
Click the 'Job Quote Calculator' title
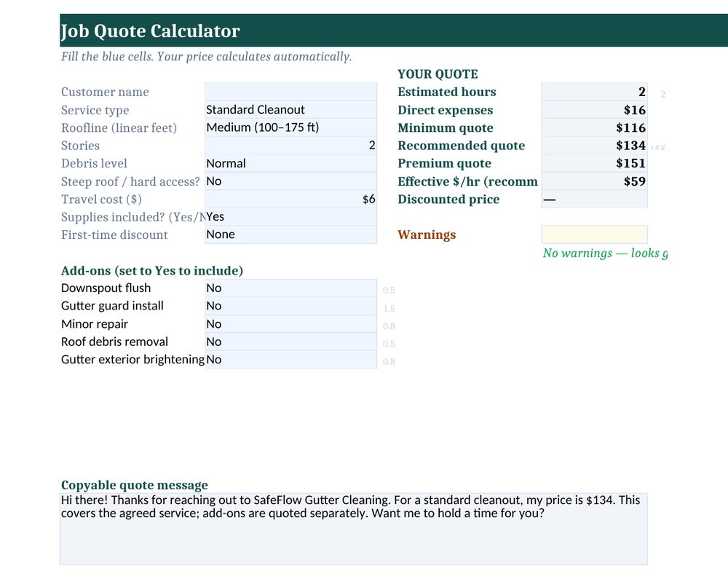coord(151,31)
